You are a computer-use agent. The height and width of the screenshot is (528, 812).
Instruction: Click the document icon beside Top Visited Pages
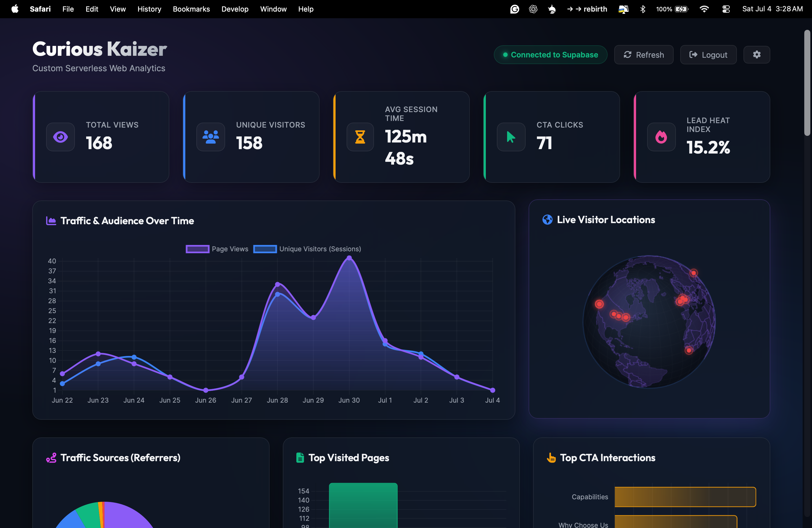(300, 458)
